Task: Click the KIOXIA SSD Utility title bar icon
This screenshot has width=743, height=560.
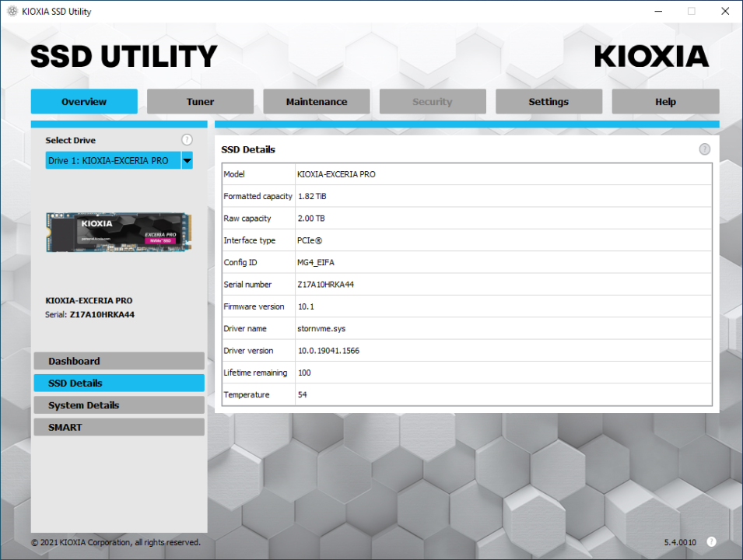Action: click(x=12, y=12)
